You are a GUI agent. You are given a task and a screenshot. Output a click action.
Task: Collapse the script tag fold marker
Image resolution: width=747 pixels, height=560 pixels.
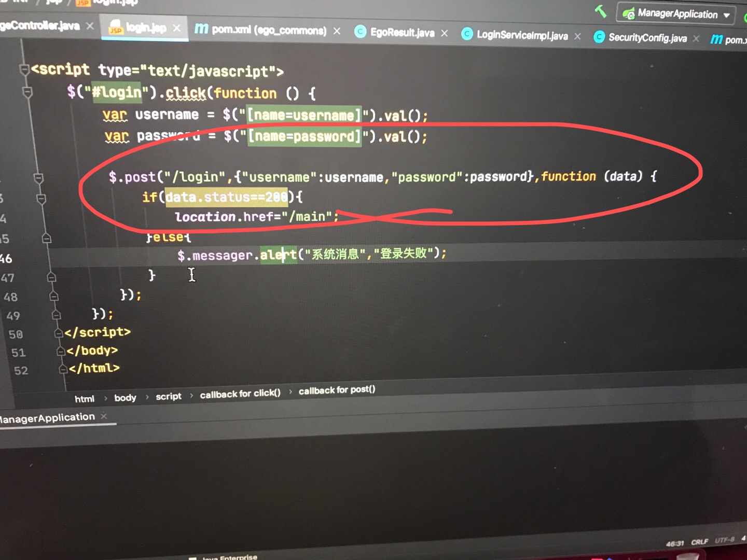point(24,69)
